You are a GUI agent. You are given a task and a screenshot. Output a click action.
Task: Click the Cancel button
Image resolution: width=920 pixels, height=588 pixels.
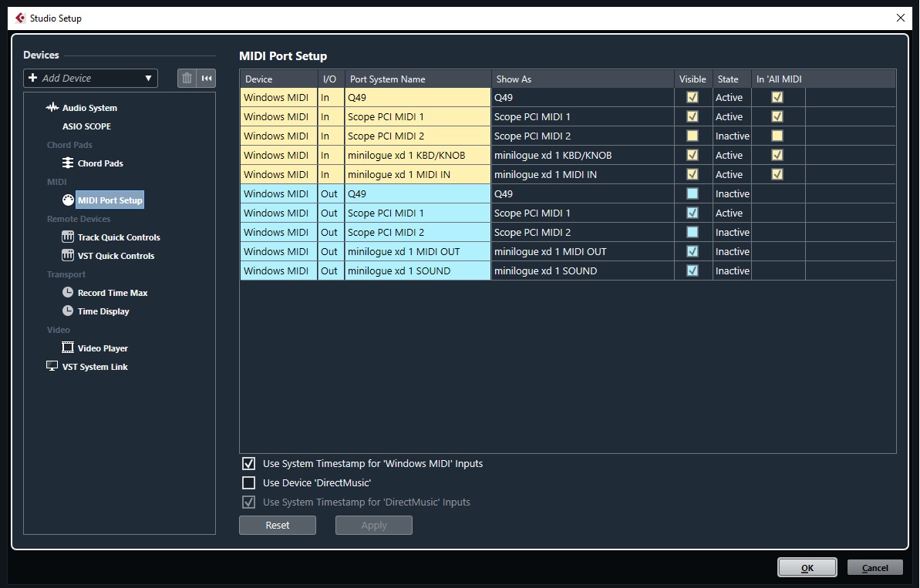pos(875,567)
